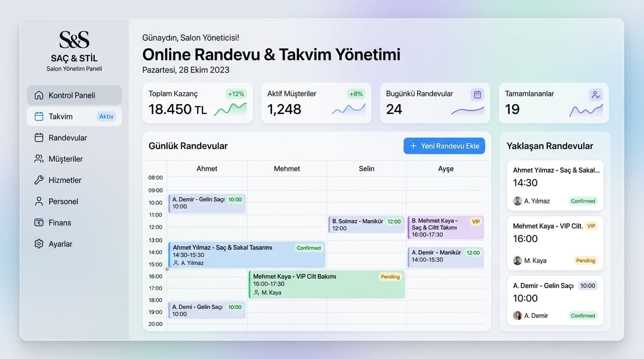The width and height of the screenshot is (644, 359).
Task: Click the Aktif Müşteriler blue trend chart
Action: pos(349,109)
